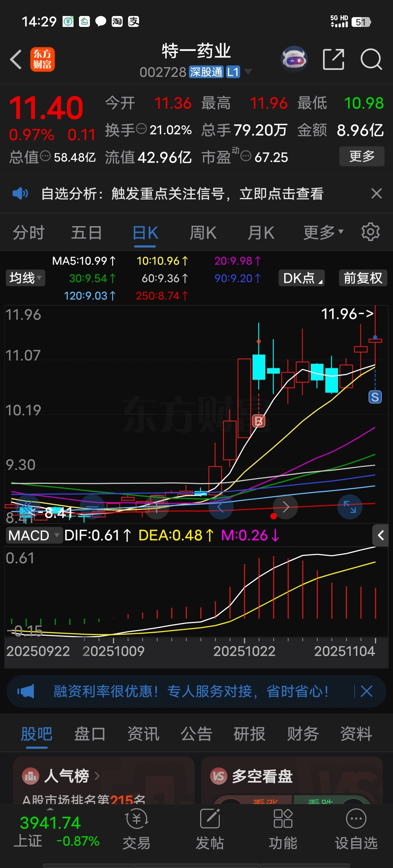Viewport: 393px width, 868px height.
Task: Tap 设自选 to add watchlist
Action: 356,830
